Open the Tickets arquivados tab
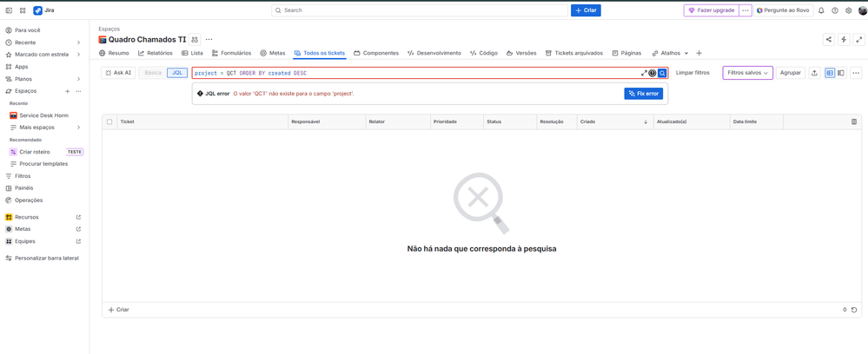868x354 pixels. point(574,53)
